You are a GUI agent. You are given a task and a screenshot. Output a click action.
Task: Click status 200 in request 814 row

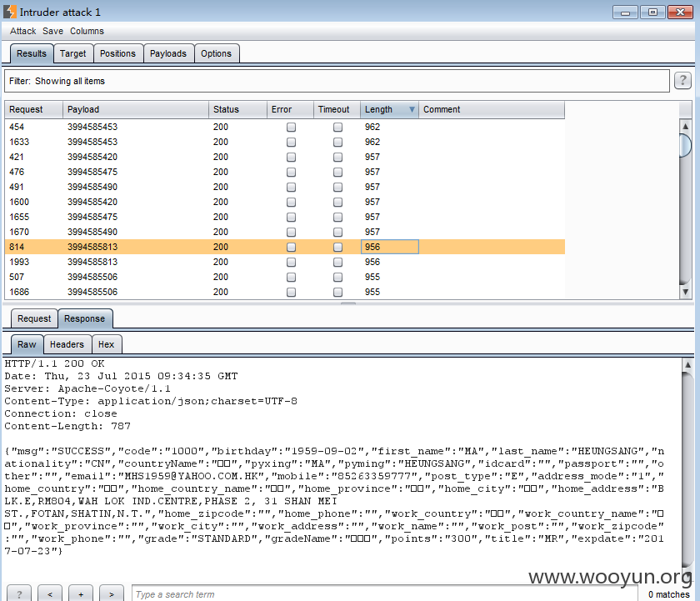tap(221, 247)
